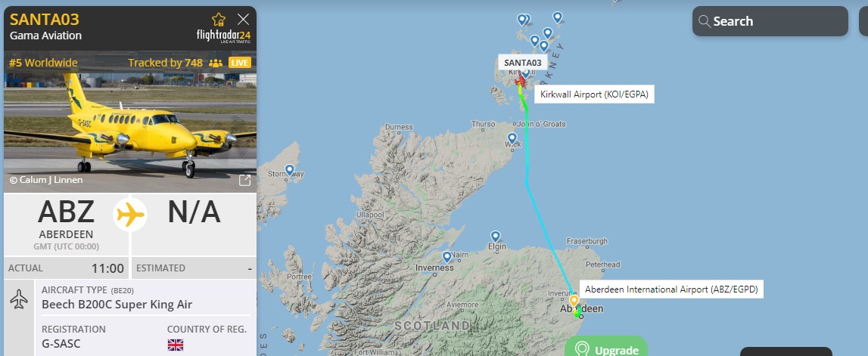Click the yellow airplane progress icon
Screen dimensions: 868x356
[130, 215]
